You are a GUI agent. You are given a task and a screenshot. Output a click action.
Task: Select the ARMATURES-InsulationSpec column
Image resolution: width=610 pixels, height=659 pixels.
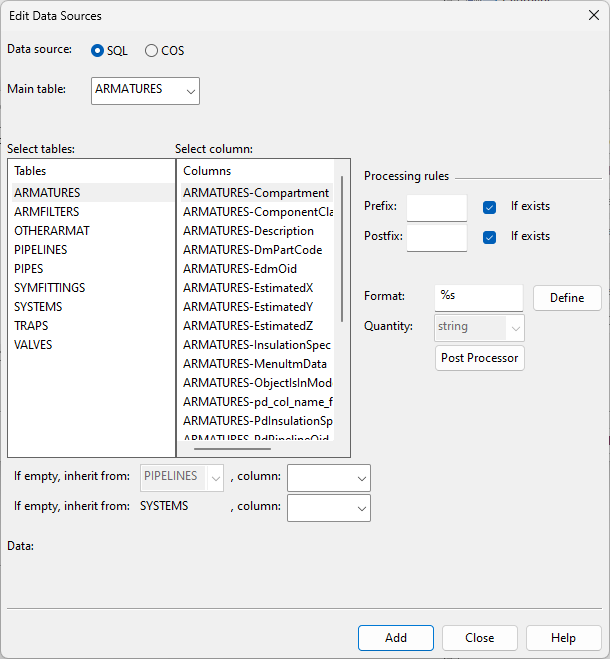pyautogui.click(x=256, y=345)
